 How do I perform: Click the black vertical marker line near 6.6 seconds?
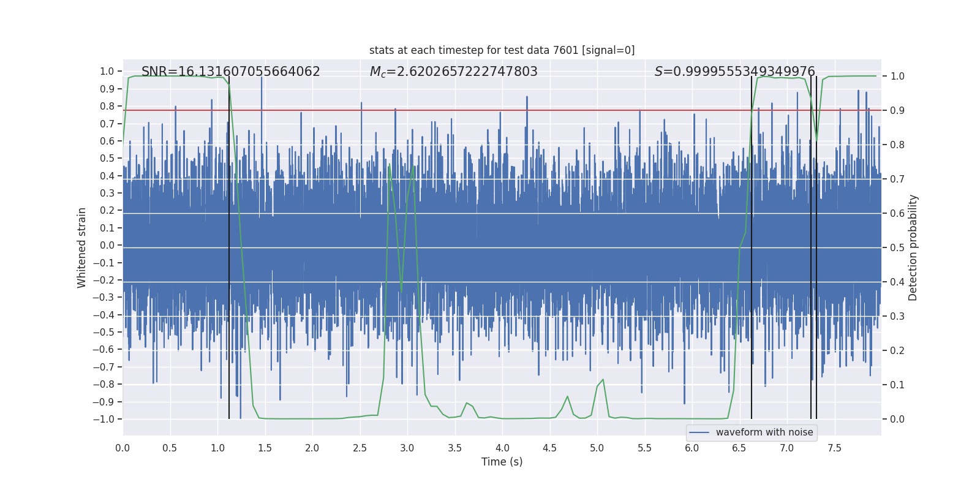(752, 247)
